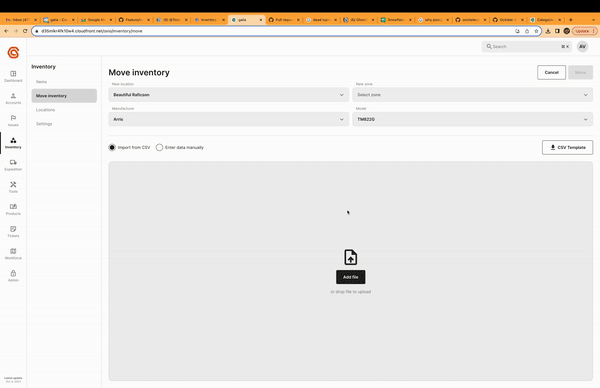Switch to the Inbox browser tab

[21, 20]
